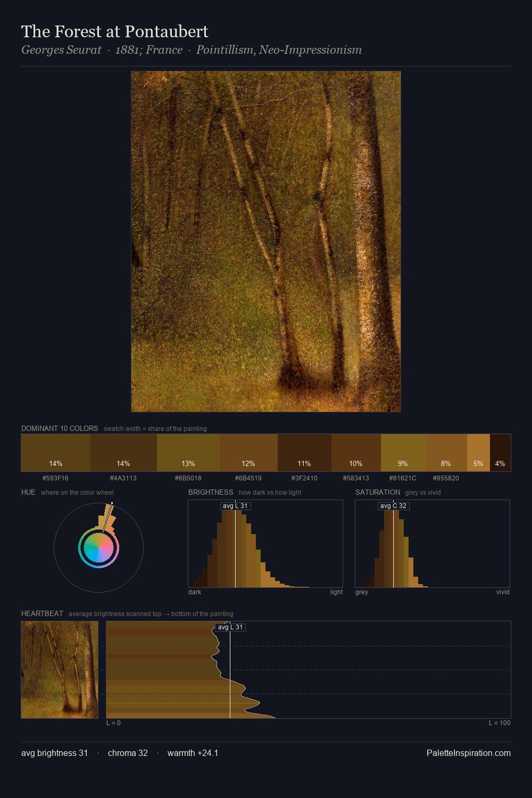Click the 'vivid' axis label
The image size is (532, 798).
point(503,592)
